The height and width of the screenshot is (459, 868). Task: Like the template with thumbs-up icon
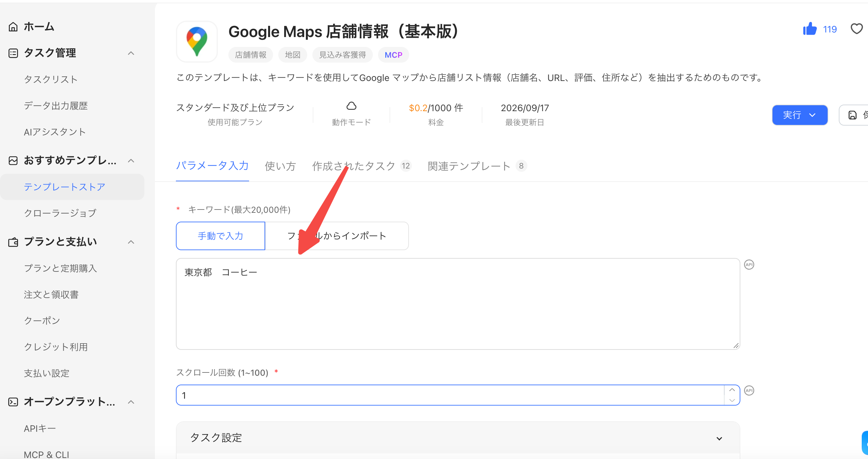[x=809, y=29]
